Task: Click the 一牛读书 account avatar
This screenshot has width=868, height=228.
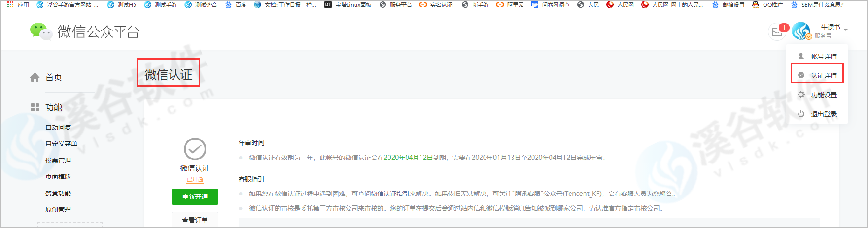Action: (801, 31)
